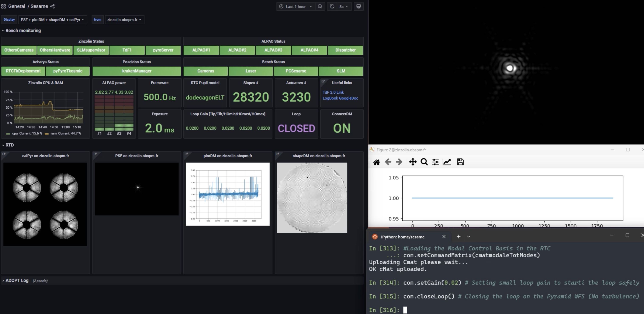Screen dimensions: 644x314
Task: Open the external link icon on shapeDM panel
Action: [x=277, y=154]
